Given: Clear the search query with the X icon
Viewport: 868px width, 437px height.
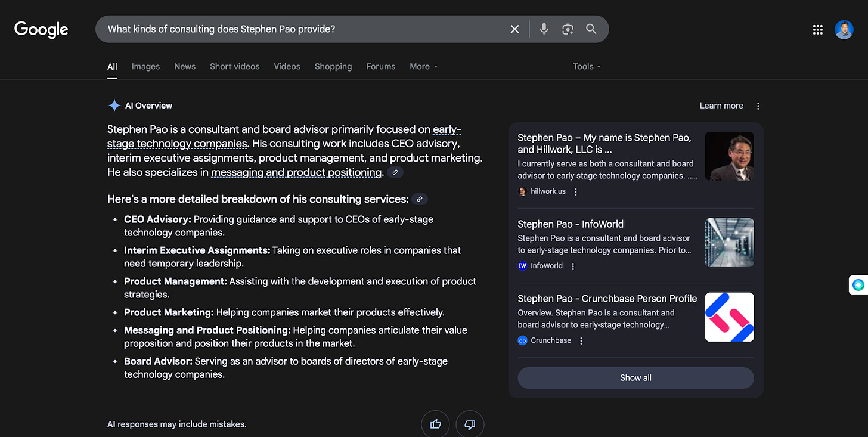Looking at the screenshot, I should pyautogui.click(x=515, y=29).
